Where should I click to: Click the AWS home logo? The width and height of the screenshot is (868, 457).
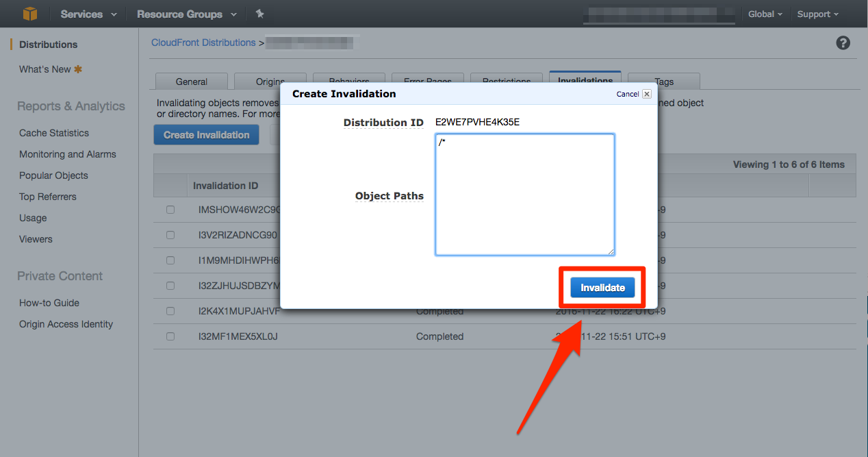[x=29, y=14]
